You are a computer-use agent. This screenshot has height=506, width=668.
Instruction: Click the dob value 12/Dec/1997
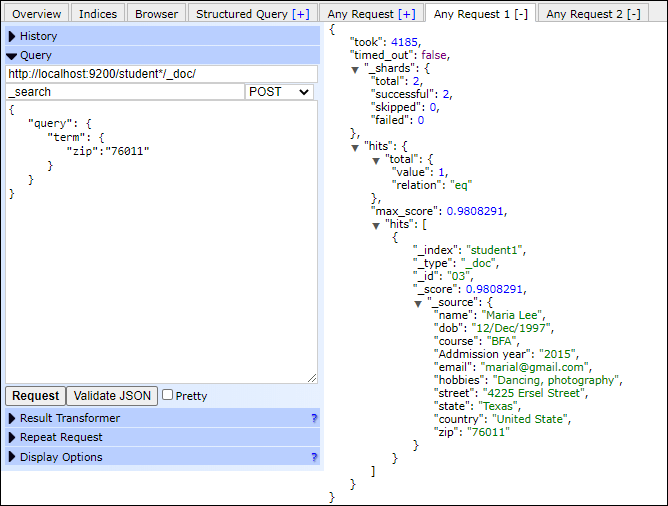511,328
